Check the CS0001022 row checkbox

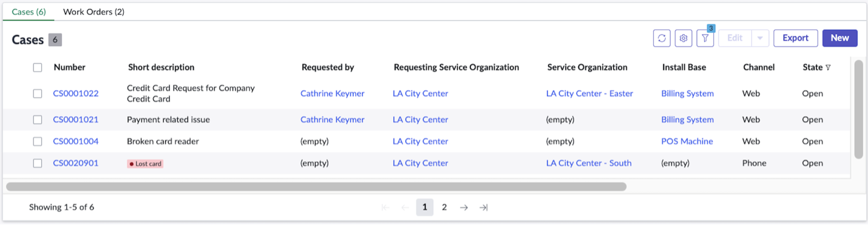click(38, 94)
